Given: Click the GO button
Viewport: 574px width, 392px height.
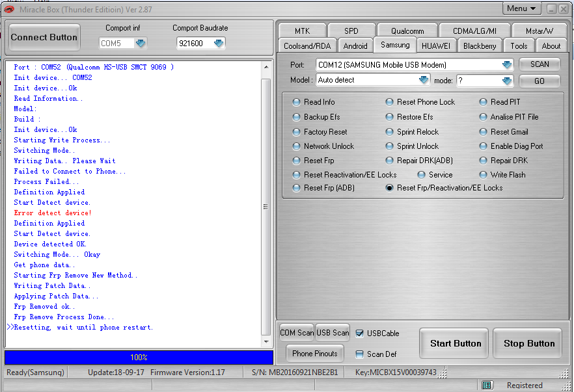Looking at the screenshot, I should tap(540, 81).
